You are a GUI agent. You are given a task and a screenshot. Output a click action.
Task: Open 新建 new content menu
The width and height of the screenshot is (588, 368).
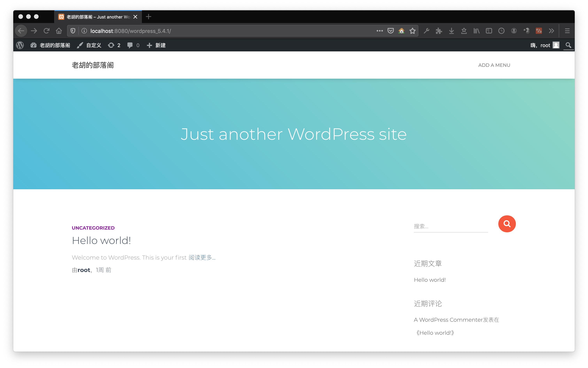point(156,45)
